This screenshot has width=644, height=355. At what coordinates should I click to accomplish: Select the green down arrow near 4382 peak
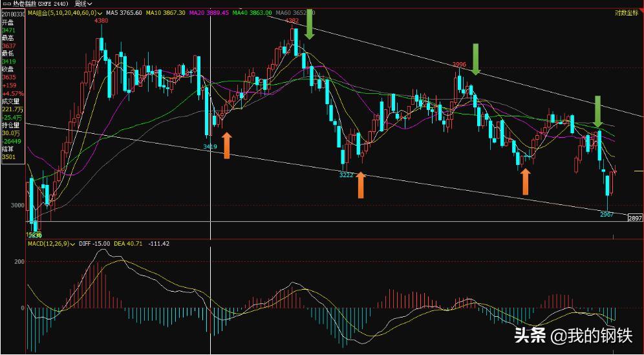pos(310,25)
